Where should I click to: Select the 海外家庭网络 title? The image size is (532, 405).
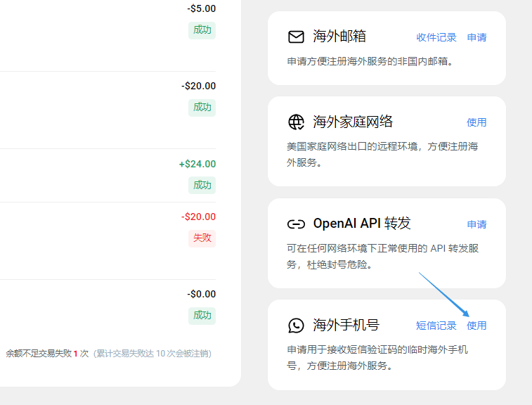point(353,122)
